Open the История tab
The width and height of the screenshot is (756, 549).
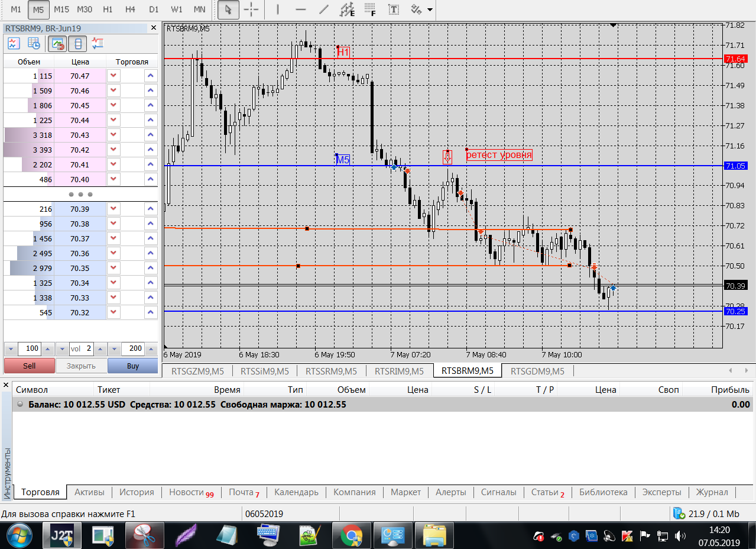pos(137,492)
